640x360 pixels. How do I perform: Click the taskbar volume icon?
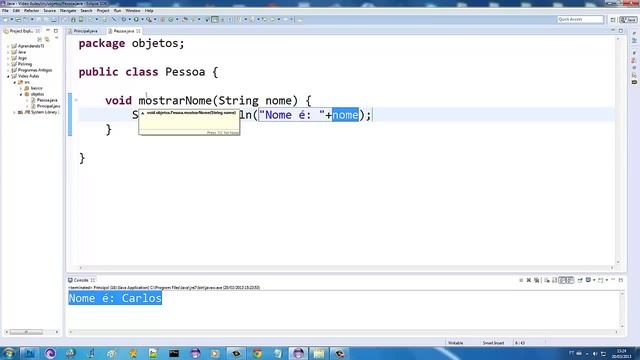point(595,353)
